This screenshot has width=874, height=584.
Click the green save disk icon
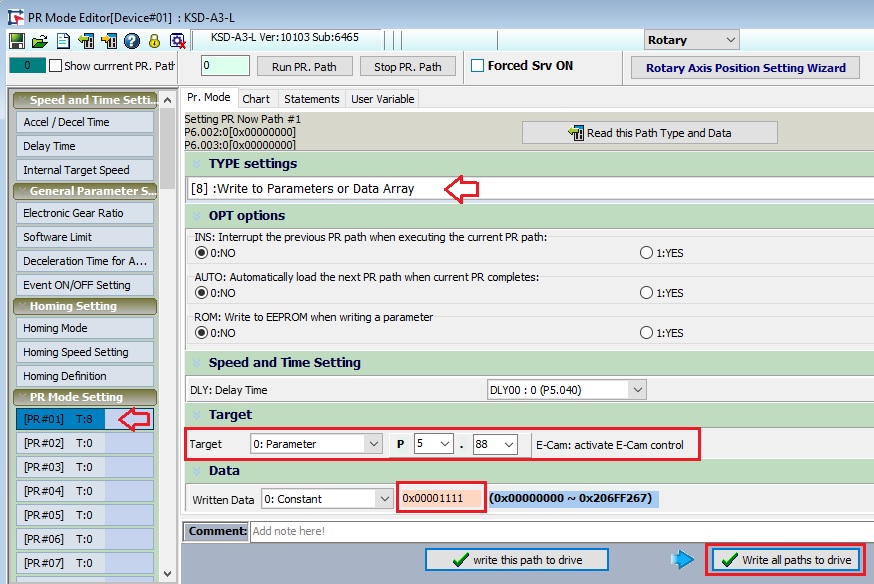click(16, 41)
